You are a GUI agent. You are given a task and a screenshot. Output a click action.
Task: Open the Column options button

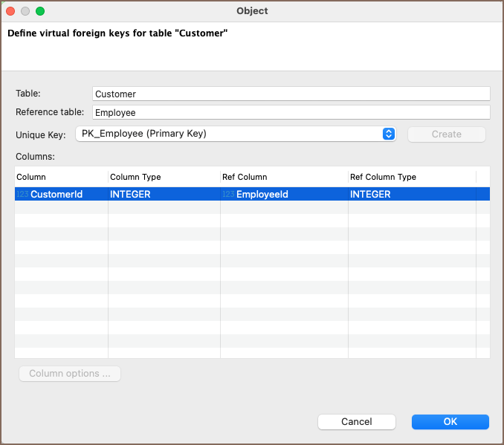tap(70, 374)
